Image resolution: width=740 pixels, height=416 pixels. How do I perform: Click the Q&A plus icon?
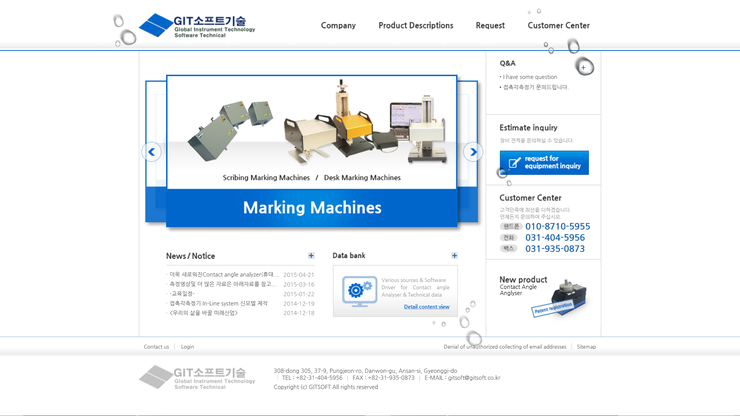583,68
